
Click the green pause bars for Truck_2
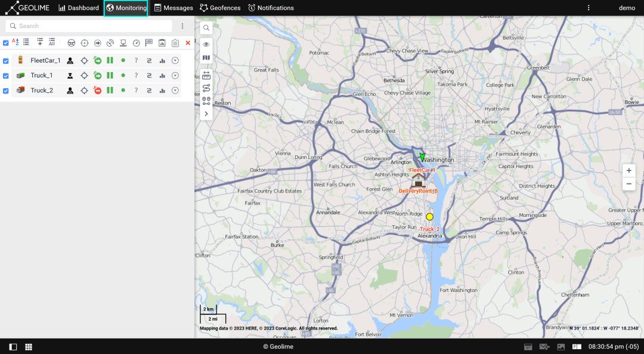(110, 91)
